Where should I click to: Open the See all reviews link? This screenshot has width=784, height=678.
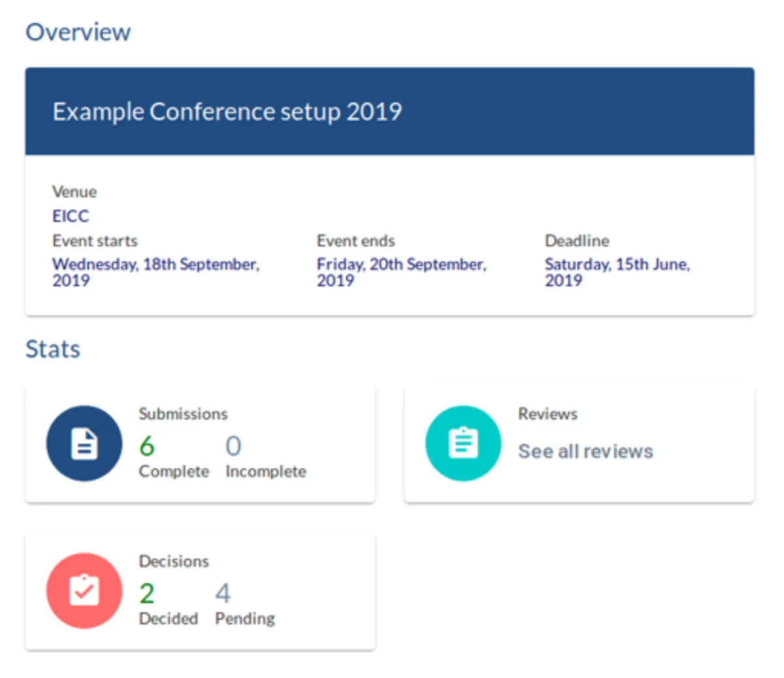[585, 451]
